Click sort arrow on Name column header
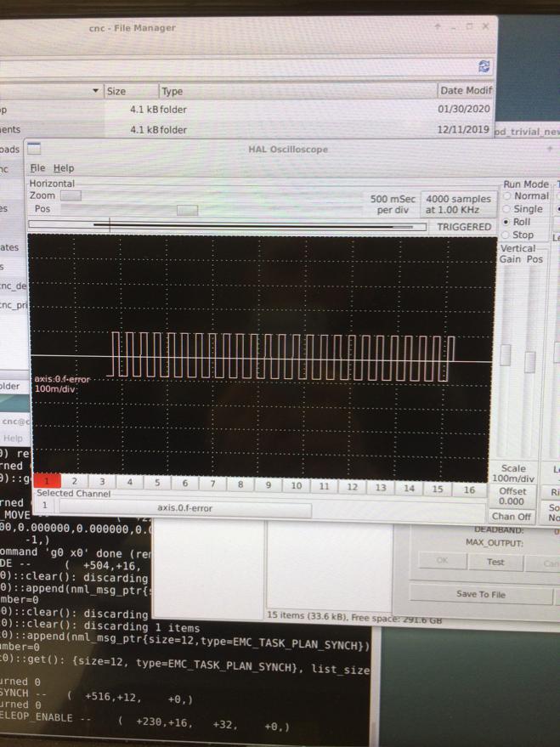This screenshot has height=747, width=560. click(x=95, y=91)
